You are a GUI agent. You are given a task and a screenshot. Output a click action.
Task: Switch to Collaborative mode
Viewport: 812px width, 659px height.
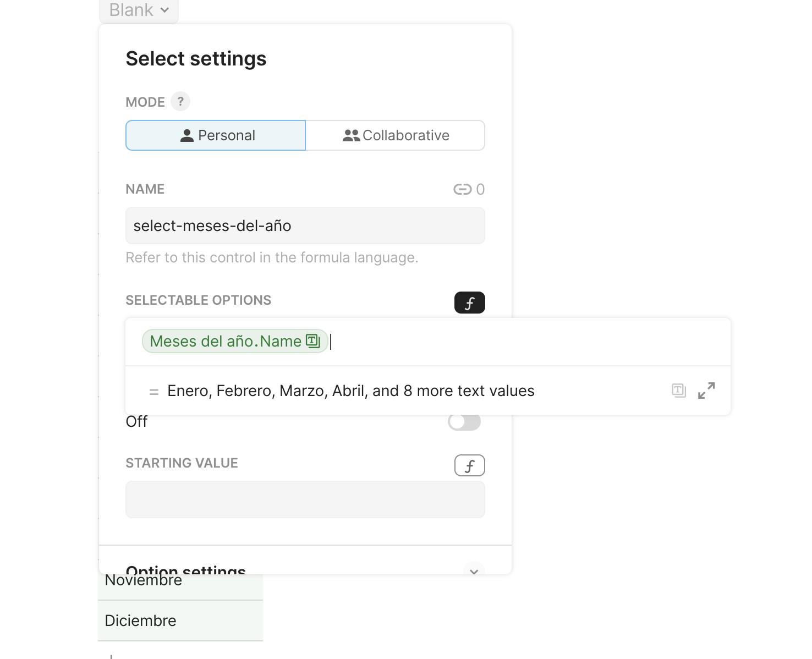[395, 135]
